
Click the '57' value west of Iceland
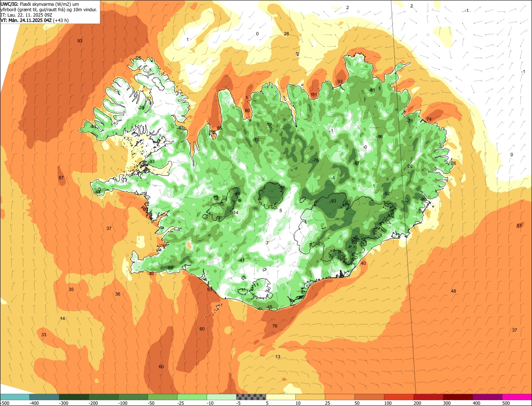[x=61, y=178]
